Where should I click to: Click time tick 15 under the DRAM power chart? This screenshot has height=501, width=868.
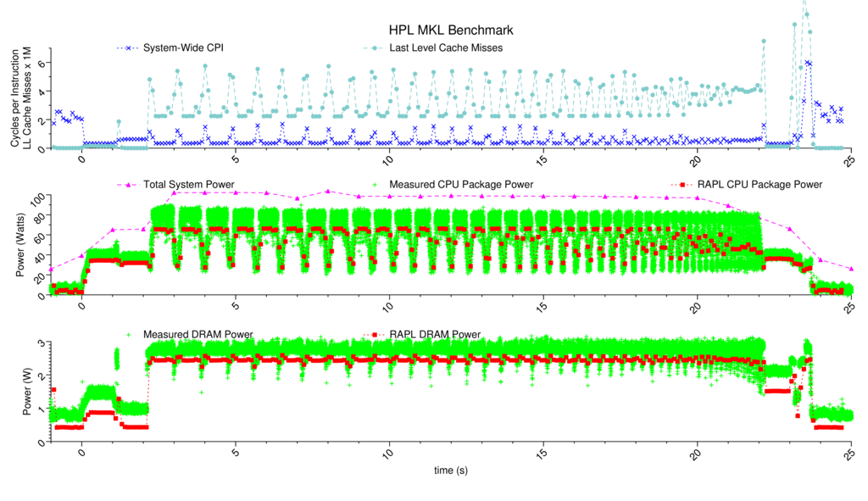tap(542, 454)
